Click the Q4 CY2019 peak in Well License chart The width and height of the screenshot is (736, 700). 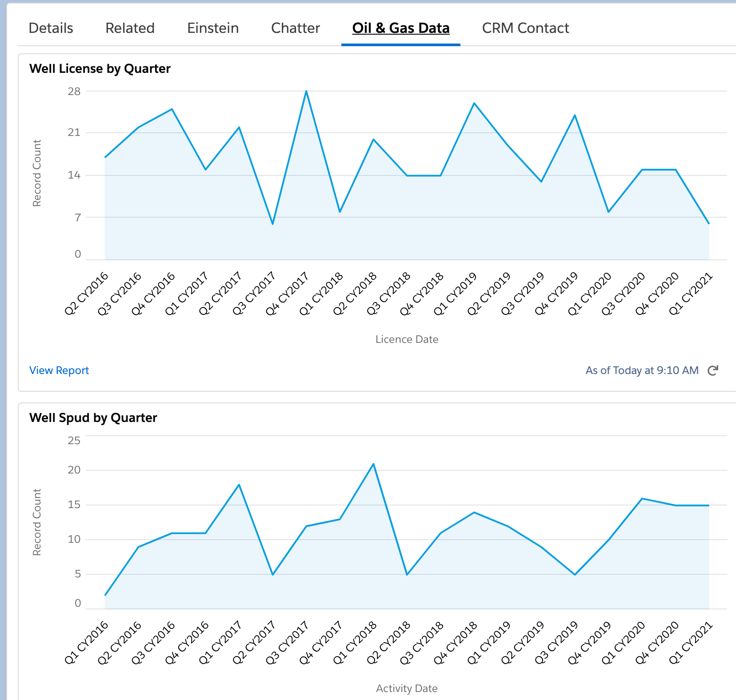575,115
